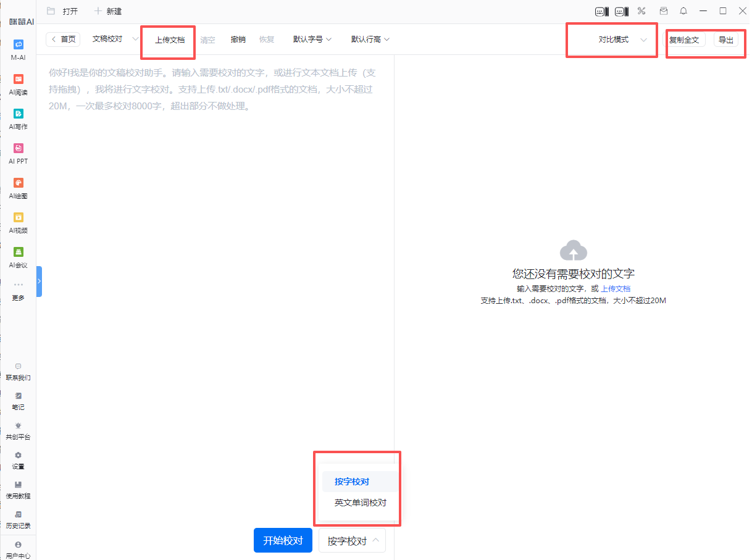Expand the 默认字号 font size dropdown

click(312, 40)
